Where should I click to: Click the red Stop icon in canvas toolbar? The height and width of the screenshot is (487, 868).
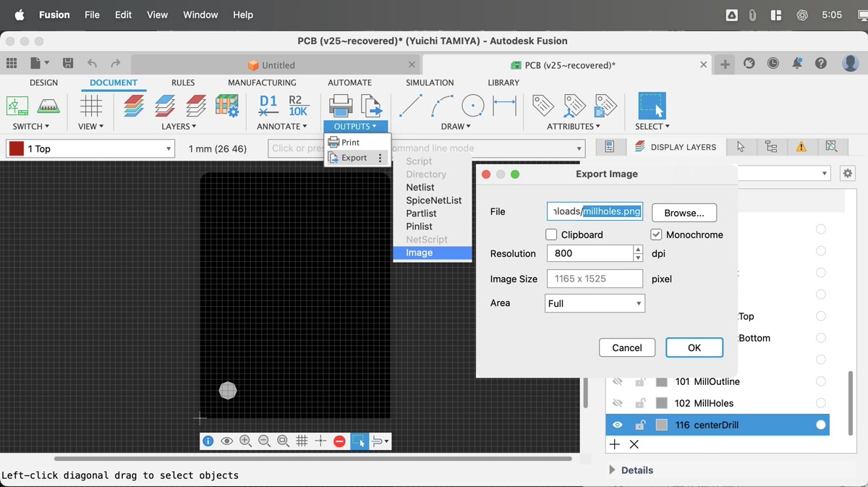point(339,441)
